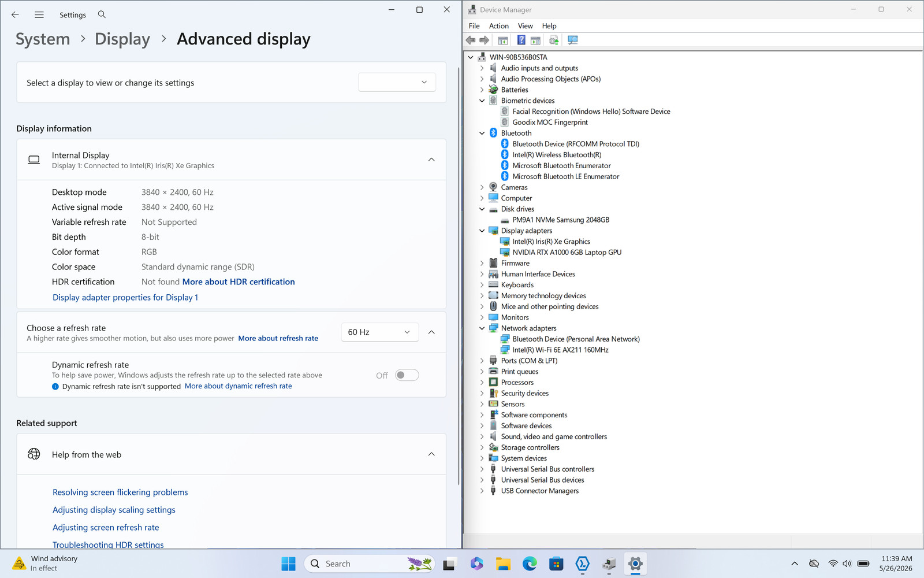
Task: Click the cloud sync-off tray icon
Action: [x=814, y=564]
